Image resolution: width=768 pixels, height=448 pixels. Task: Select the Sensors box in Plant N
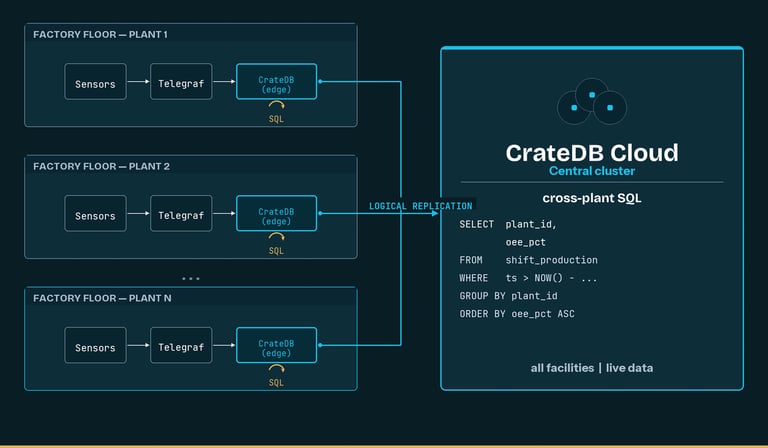click(95, 345)
